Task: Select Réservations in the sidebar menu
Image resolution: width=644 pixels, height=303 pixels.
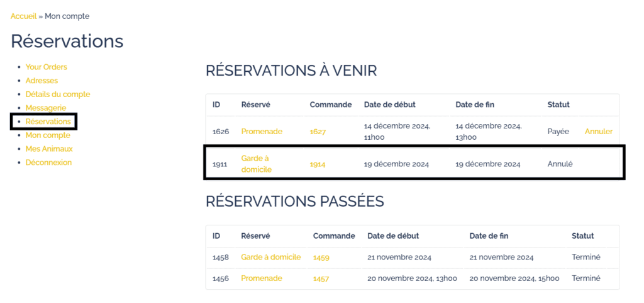Action: click(x=48, y=122)
